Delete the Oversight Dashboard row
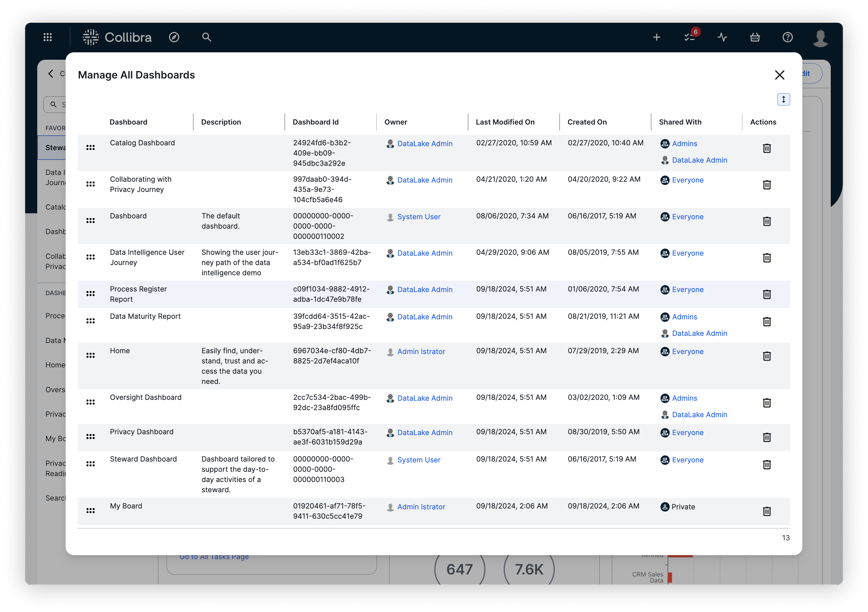 767,403
